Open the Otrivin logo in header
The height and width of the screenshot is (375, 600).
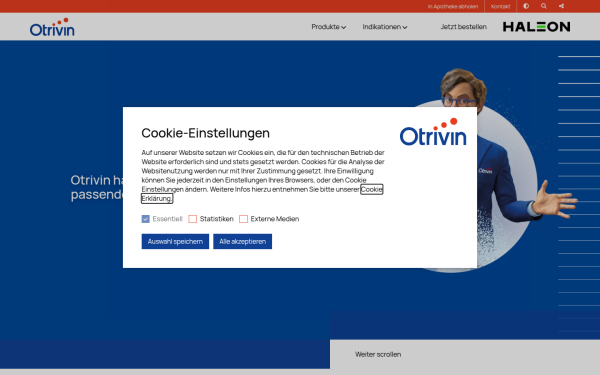tap(52, 27)
